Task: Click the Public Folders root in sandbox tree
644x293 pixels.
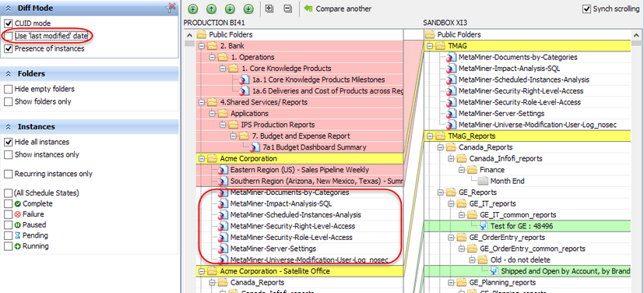Action: 459,35
